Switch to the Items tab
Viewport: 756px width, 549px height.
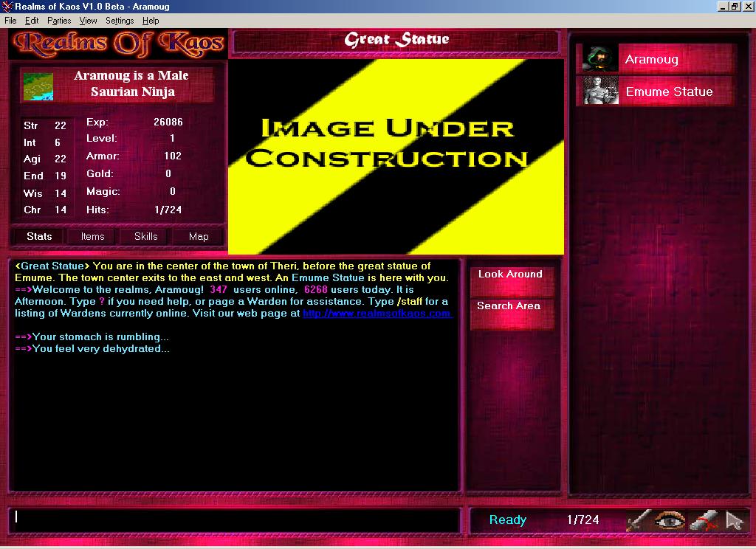92,236
